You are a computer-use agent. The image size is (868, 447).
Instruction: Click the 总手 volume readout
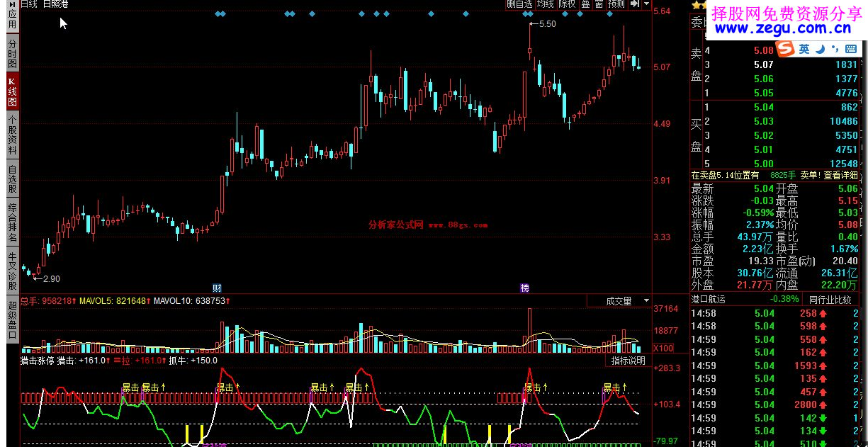pyautogui.click(x=49, y=301)
